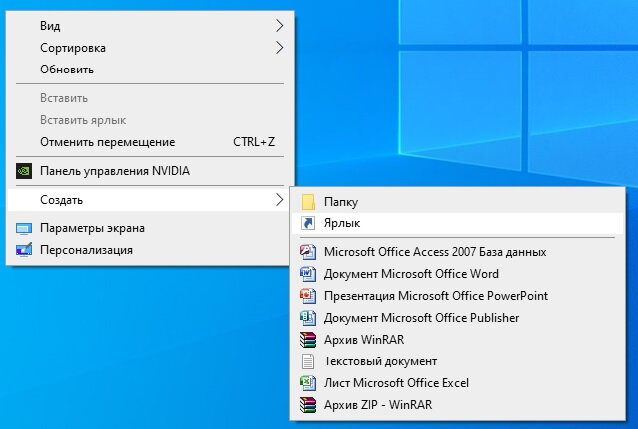This screenshot has width=638, height=429.
Task: Create Microsoft Office Access 2007 База данных
Action: (x=457, y=252)
